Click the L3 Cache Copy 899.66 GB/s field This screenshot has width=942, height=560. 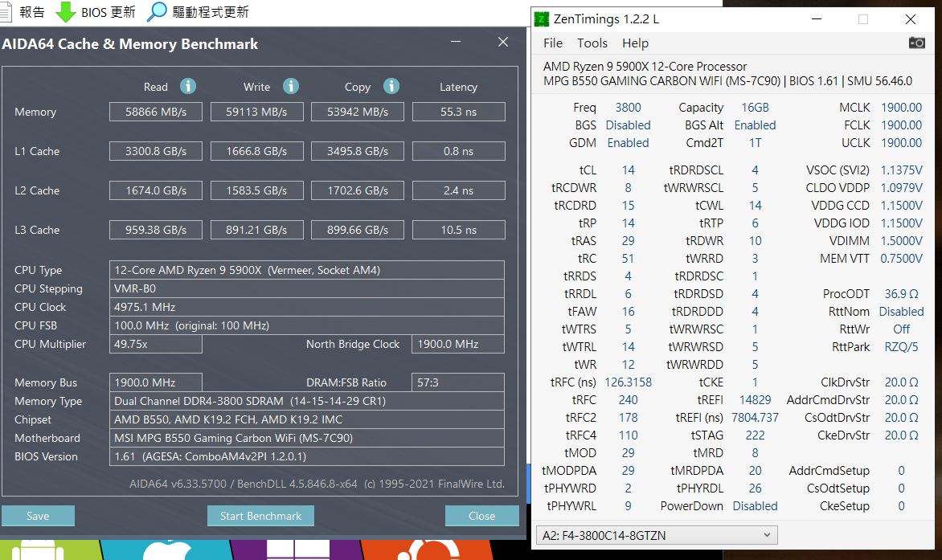tap(358, 230)
